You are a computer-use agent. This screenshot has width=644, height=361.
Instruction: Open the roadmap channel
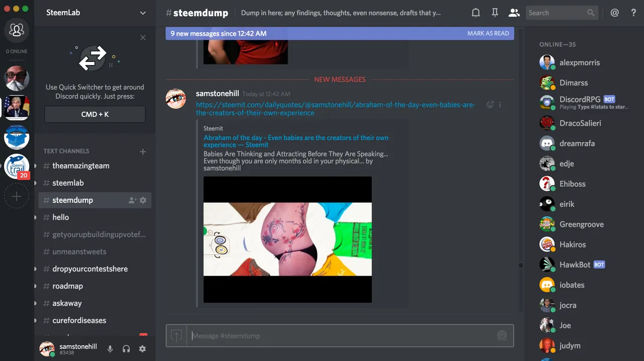95,285
